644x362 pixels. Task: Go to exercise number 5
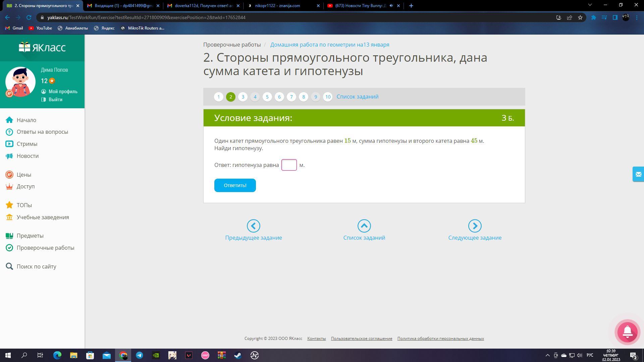[x=267, y=97]
